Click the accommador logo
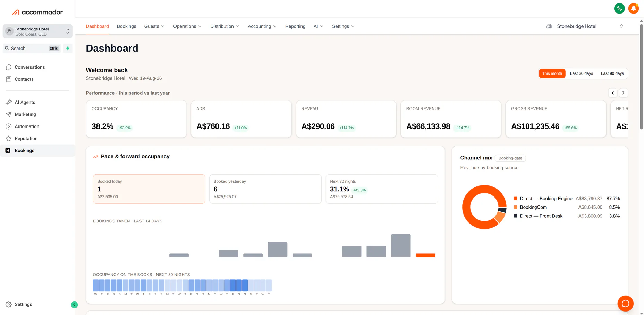 (37, 12)
